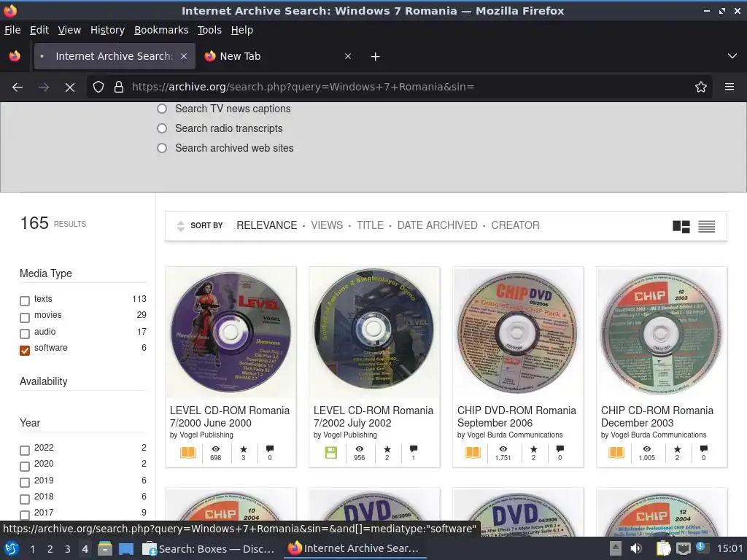Click texts icon on CHIP DVD-ROM September 2006
Screen dimensions: 747x560
[x=473, y=452]
